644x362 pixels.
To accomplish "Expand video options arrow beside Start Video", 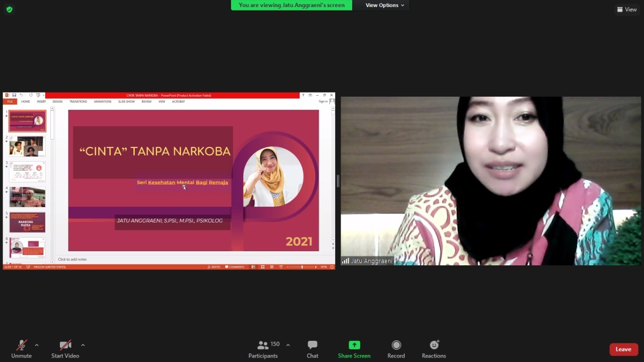I will 83,345.
